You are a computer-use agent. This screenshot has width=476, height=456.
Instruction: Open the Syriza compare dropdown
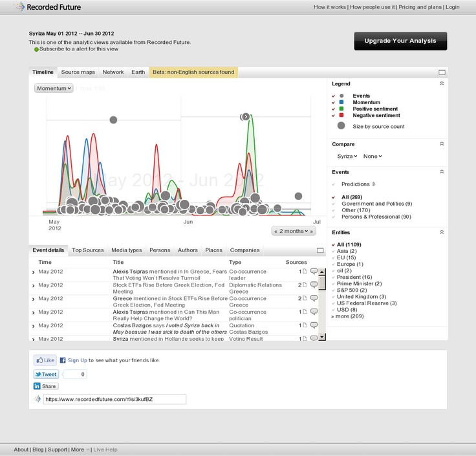pos(347,156)
